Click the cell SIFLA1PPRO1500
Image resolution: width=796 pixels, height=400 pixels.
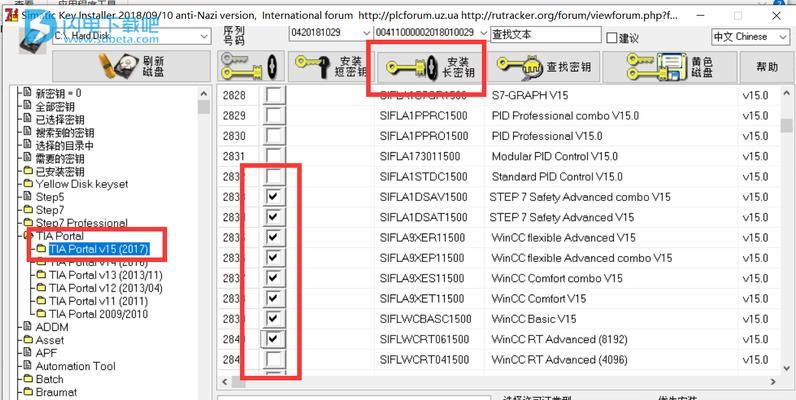pyautogui.click(x=423, y=136)
